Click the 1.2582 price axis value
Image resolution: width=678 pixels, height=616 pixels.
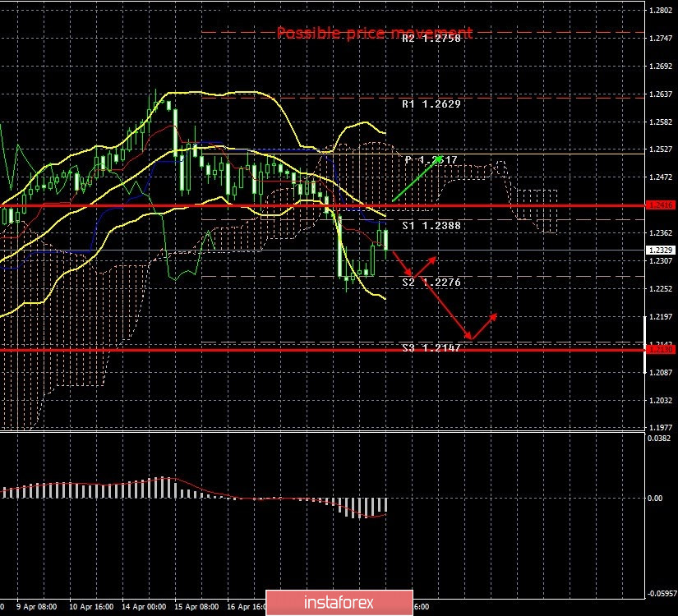click(661, 122)
